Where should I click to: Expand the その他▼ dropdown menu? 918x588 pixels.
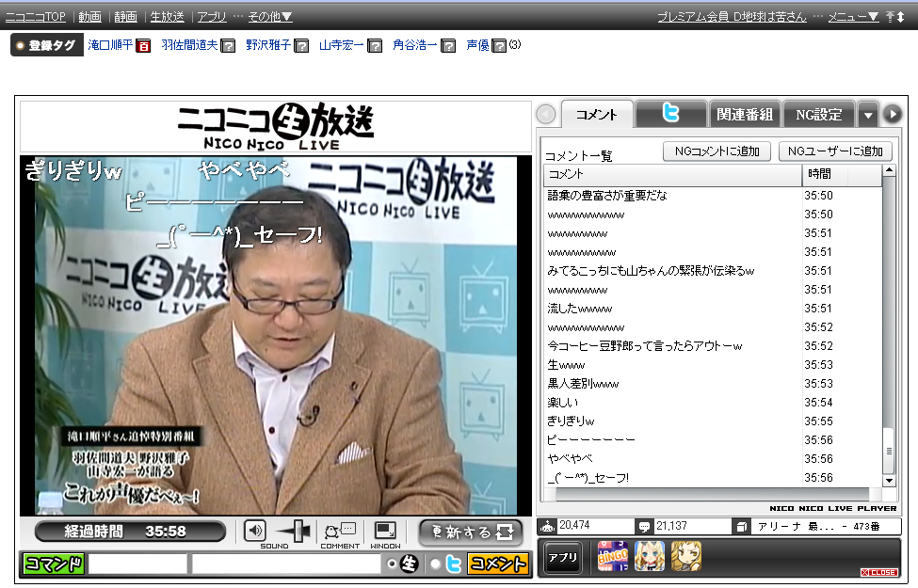[270, 16]
